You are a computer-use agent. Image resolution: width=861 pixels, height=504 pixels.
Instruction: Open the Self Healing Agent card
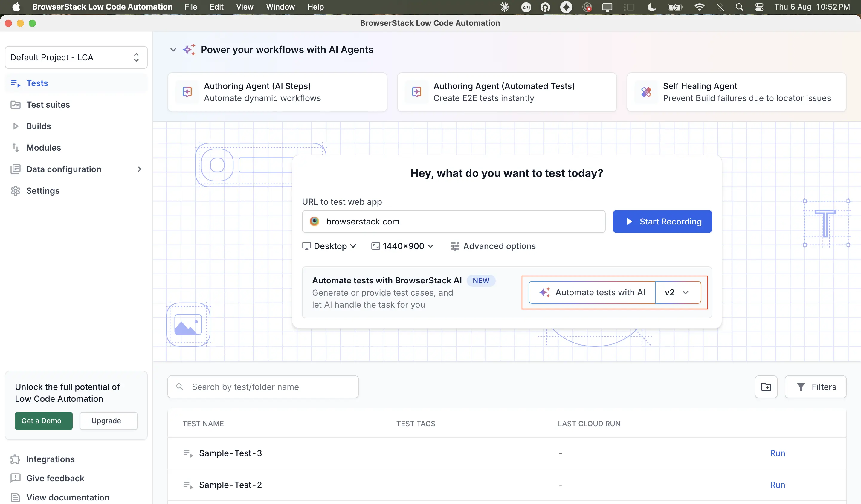click(x=736, y=92)
